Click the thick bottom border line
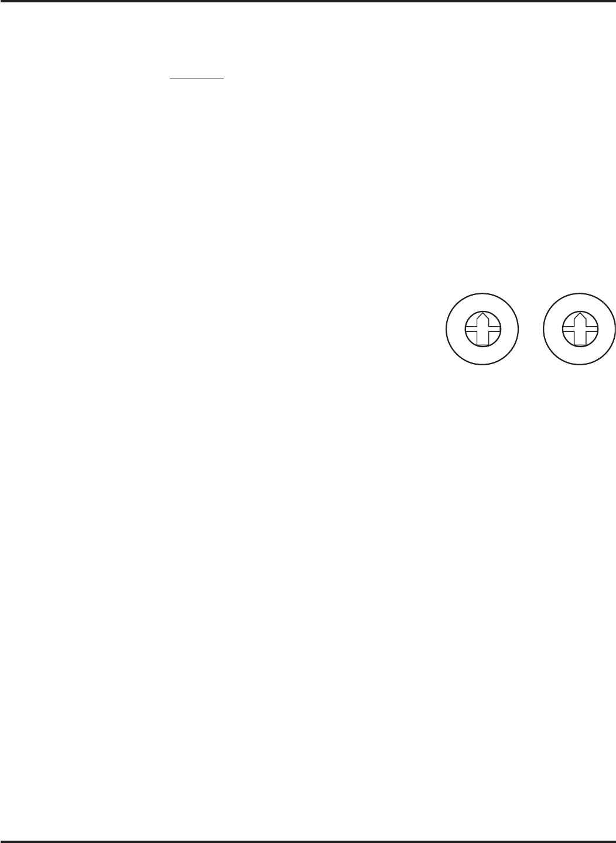Screen dimensions: 616x843 coord(308,841)
